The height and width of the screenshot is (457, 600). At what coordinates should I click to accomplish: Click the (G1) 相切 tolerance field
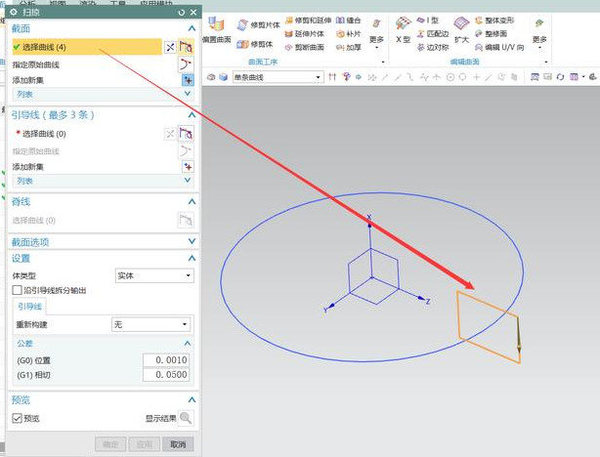166,375
